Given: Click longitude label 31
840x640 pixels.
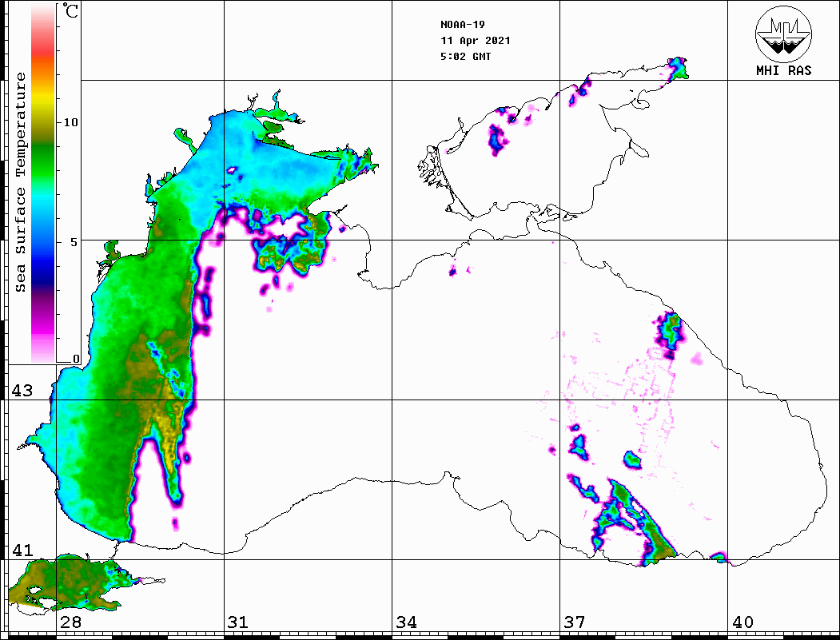Looking at the screenshot, I should [x=238, y=622].
